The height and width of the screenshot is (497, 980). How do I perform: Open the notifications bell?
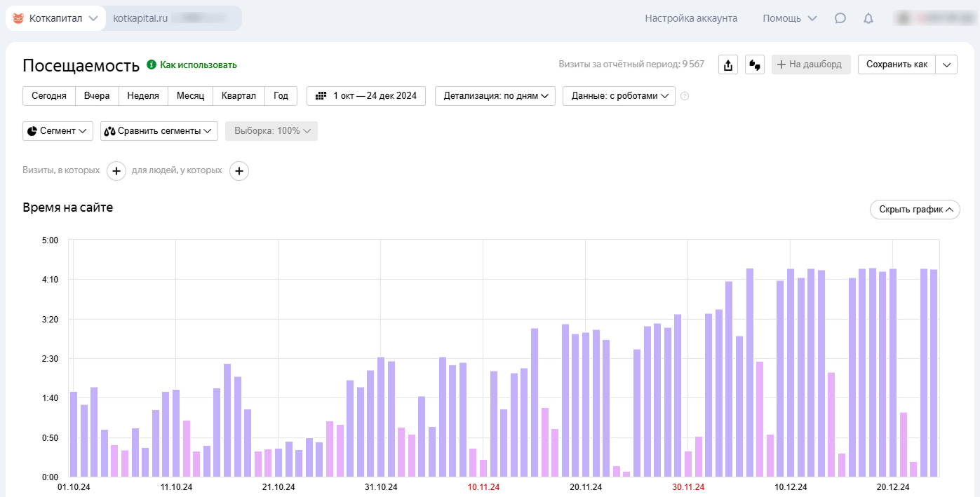point(868,18)
